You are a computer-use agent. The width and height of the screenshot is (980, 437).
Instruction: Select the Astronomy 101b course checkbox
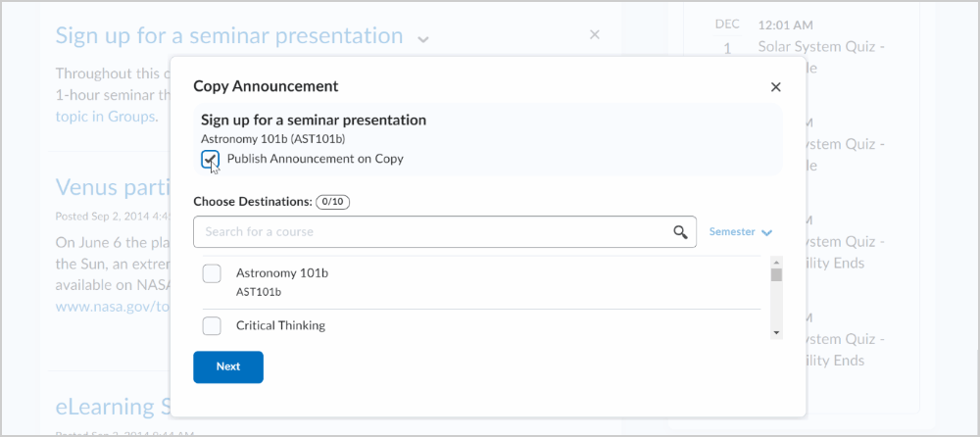tap(212, 273)
